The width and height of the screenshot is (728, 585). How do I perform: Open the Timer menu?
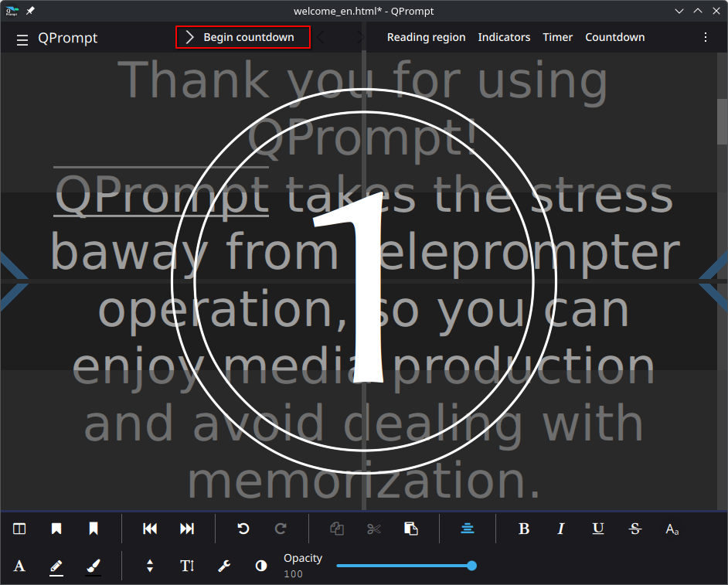558,37
